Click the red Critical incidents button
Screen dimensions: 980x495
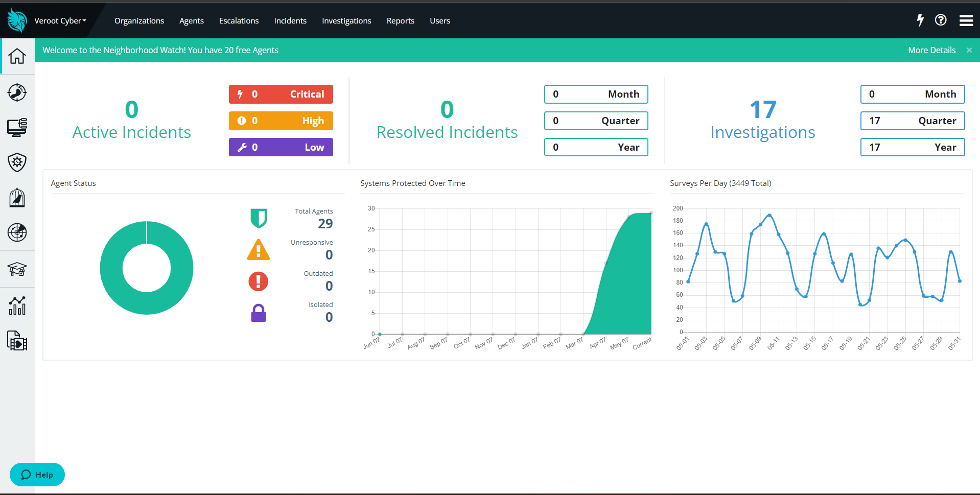[281, 95]
